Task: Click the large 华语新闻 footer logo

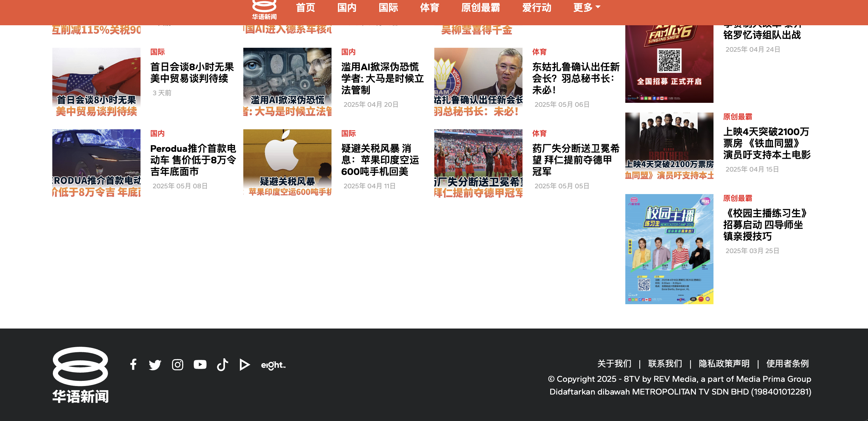Action: coord(81,375)
